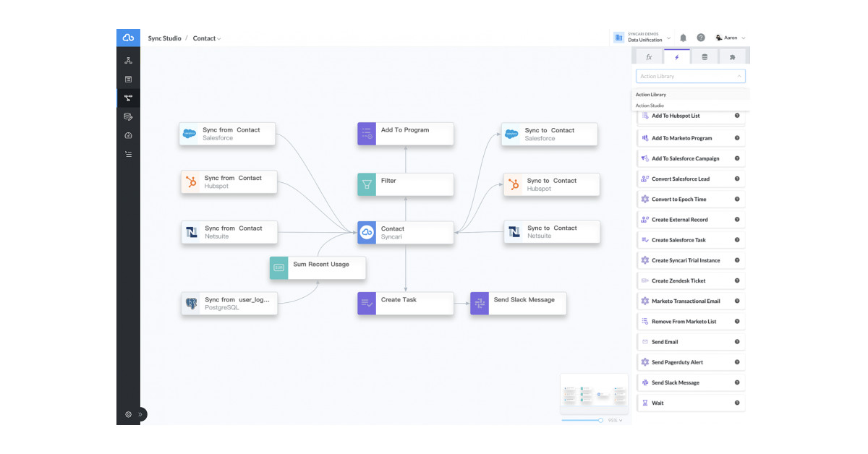Open the Aaron user menu
Screen dimensions: 868x454
[731, 38]
